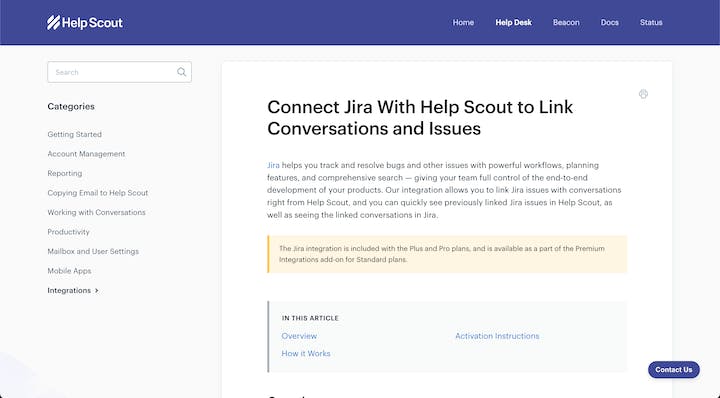Image resolution: width=720 pixels, height=398 pixels.
Task: Open Working with Conversations category
Action: (x=96, y=213)
